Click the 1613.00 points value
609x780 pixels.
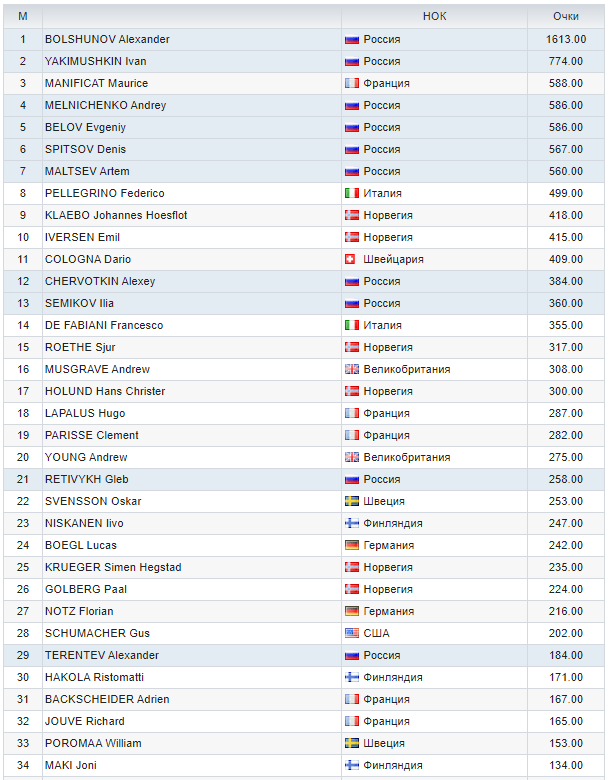pos(566,39)
